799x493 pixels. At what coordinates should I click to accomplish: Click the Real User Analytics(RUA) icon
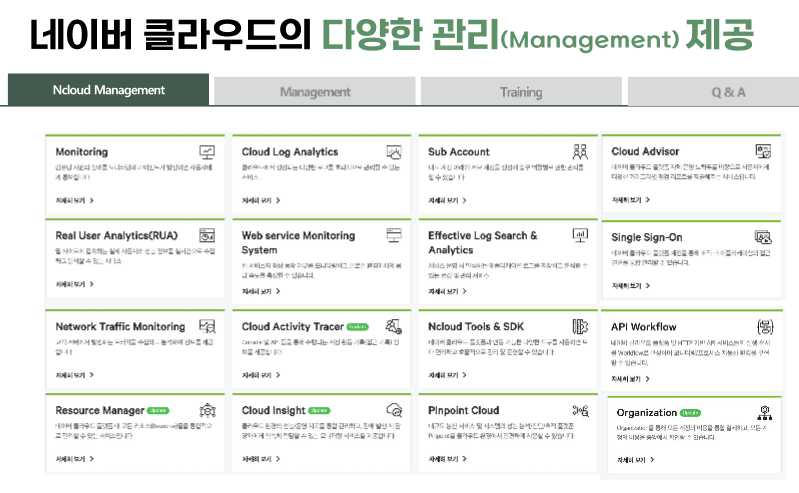[207, 236]
